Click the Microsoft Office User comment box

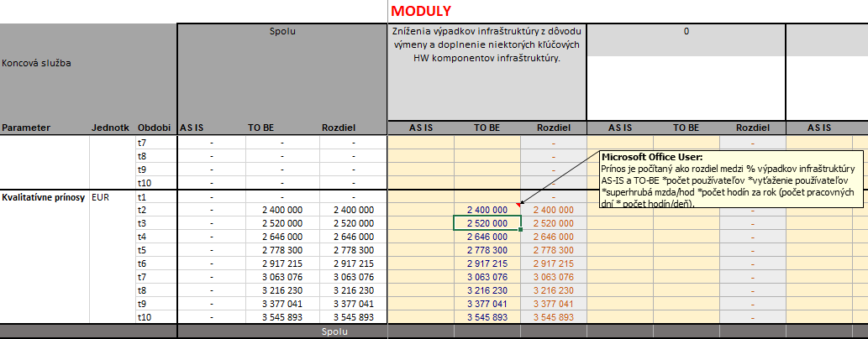pyautogui.click(x=732, y=180)
